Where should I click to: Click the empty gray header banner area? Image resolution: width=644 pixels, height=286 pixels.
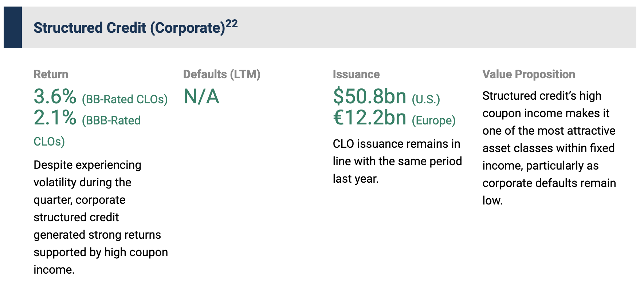coord(437,27)
